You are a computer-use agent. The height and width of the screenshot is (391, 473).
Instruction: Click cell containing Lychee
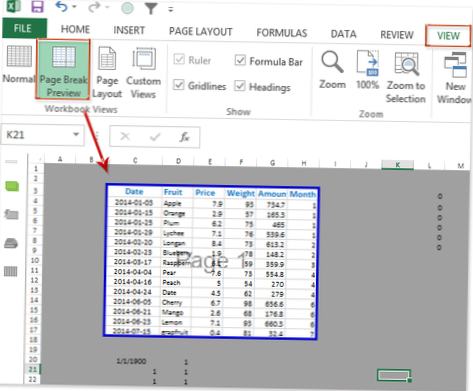pos(177,233)
